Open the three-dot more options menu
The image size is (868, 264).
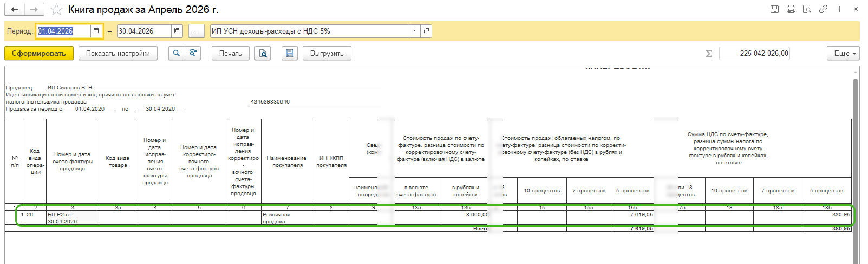click(x=839, y=9)
